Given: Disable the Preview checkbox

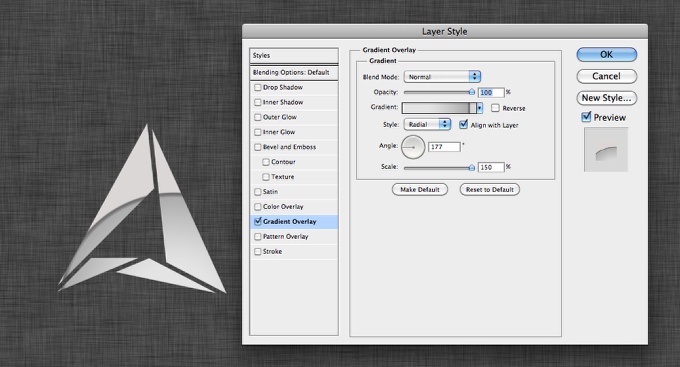Looking at the screenshot, I should click(586, 117).
